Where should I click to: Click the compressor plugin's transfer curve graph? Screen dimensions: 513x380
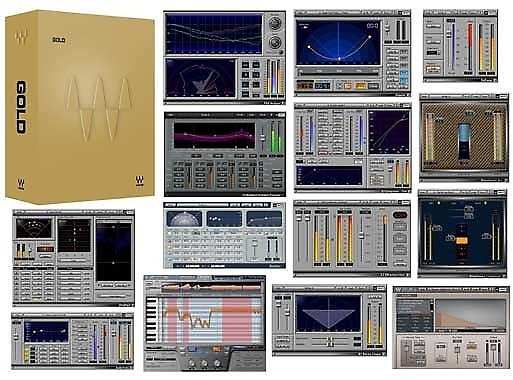(x=389, y=132)
